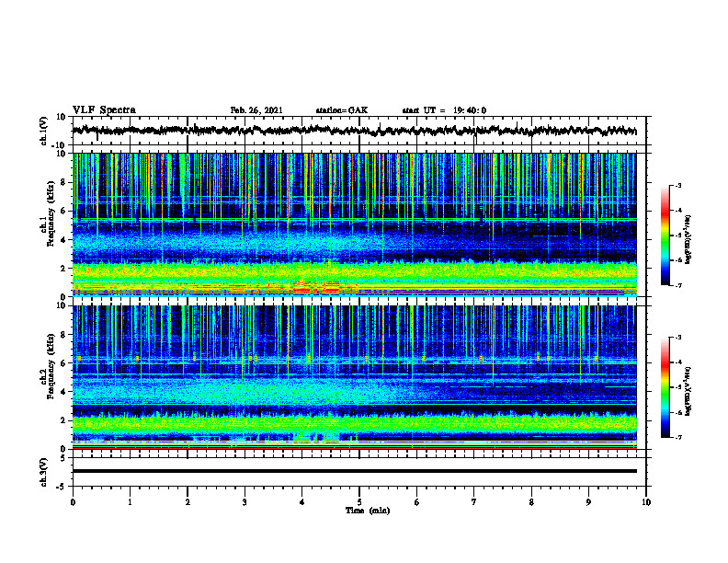
Task: Click the "-7" label on ch.1 color bar
Action: [677, 285]
